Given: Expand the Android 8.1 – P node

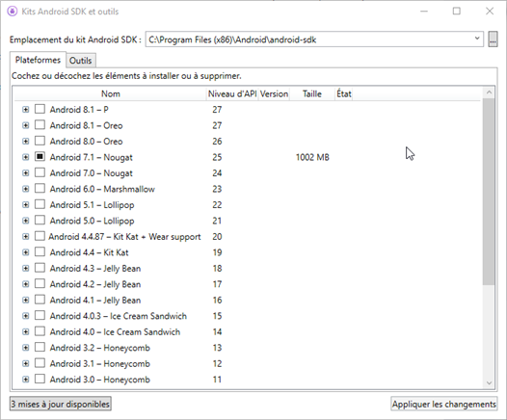Looking at the screenshot, I should click(x=26, y=110).
